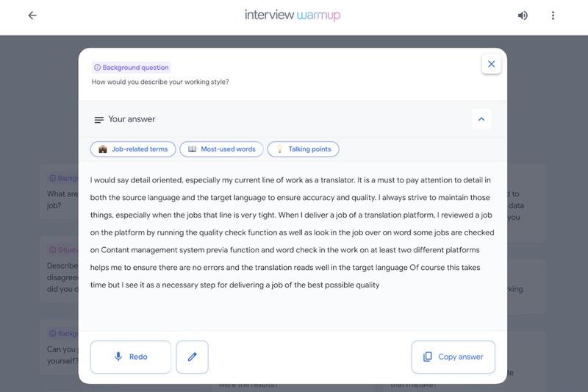The height and width of the screenshot is (392, 588).
Task: Toggle Most-used words highlighting
Action: click(x=222, y=149)
